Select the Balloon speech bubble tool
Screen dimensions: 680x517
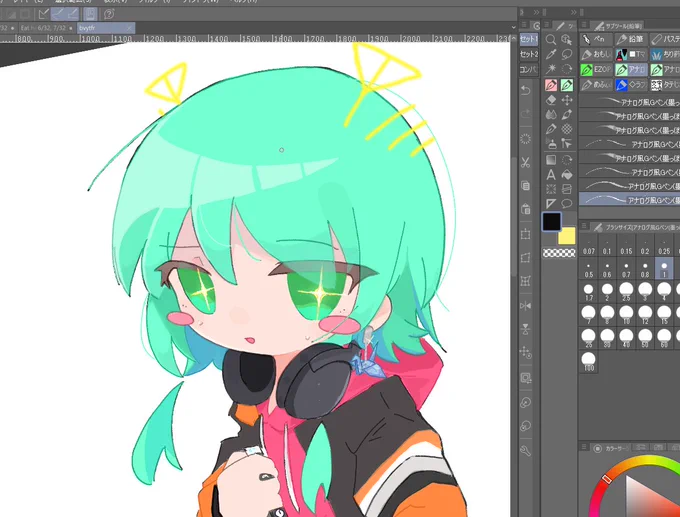tap(566, 203)
